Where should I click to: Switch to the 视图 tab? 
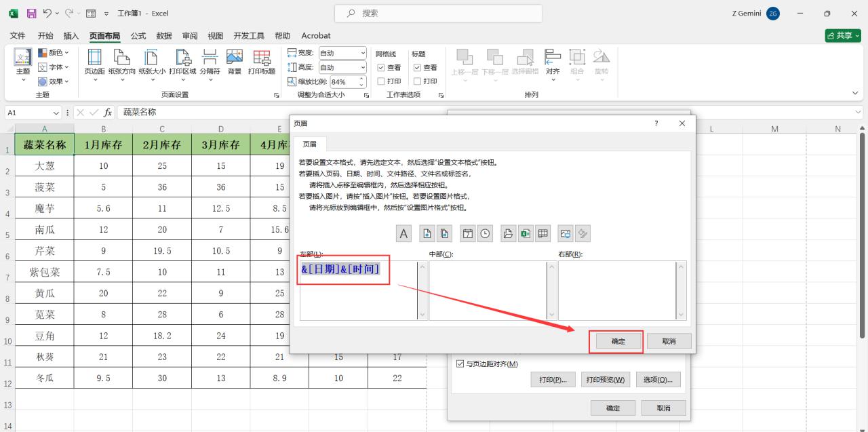pyautogui.click(x=216, y=36)
